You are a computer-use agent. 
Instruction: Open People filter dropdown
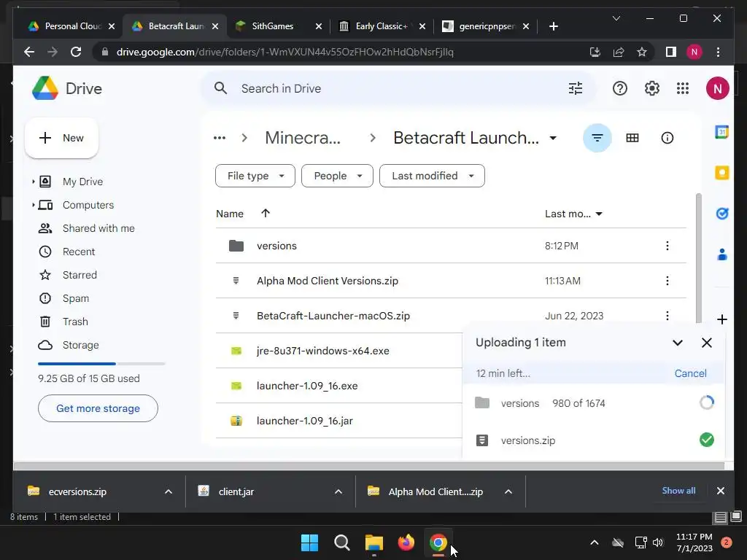pyautogui.click(x=337, y=176)
